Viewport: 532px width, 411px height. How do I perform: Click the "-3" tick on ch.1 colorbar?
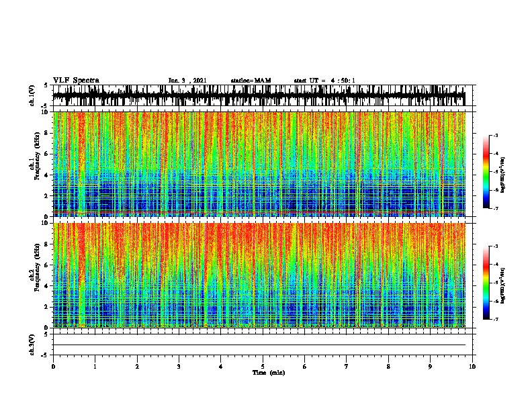(496, 136)
